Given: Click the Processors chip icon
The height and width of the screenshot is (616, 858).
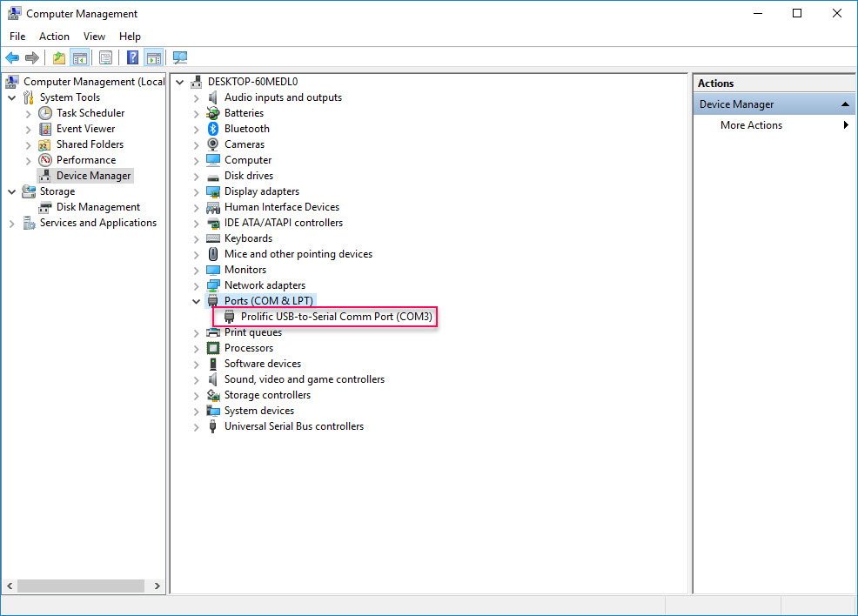Looking at the screenshot, I should [213, 348].
